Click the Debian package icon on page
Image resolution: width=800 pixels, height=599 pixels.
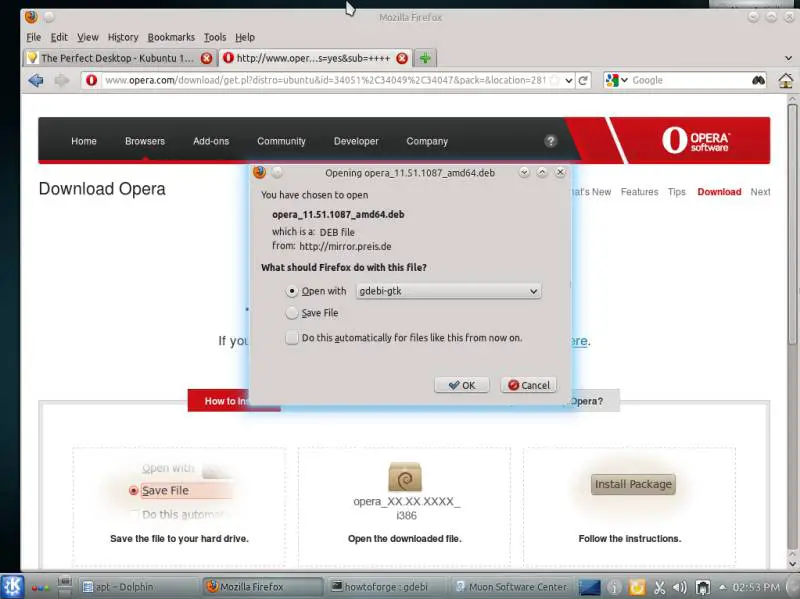[x=405, y=477]
